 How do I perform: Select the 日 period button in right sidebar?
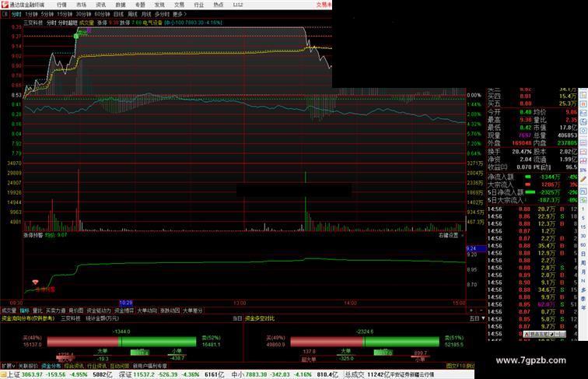coord(583,254)
